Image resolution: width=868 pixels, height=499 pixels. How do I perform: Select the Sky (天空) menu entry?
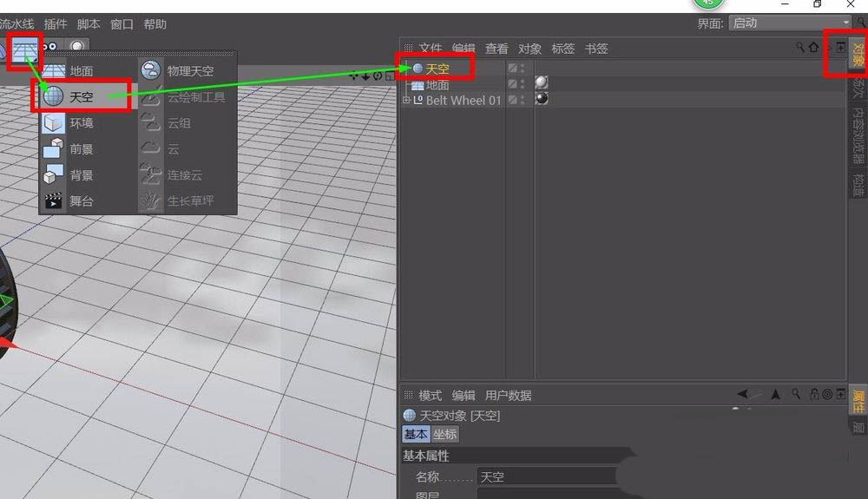[81, 97]
